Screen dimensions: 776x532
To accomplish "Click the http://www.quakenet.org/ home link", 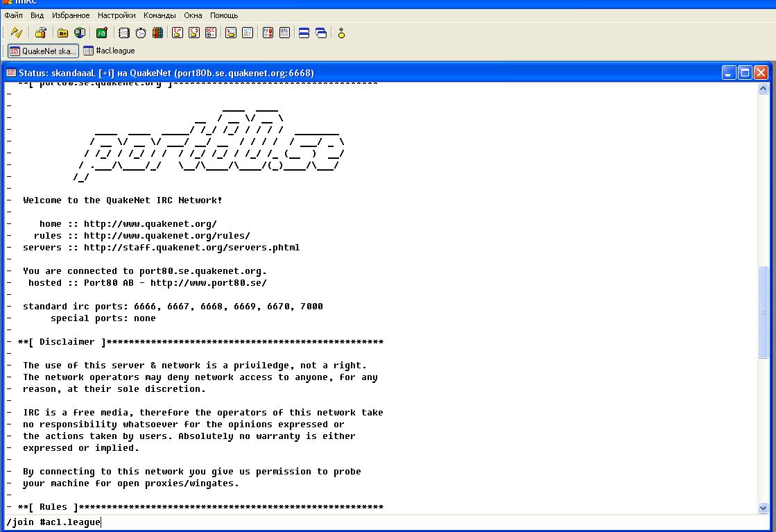I will tap(150, 224).
